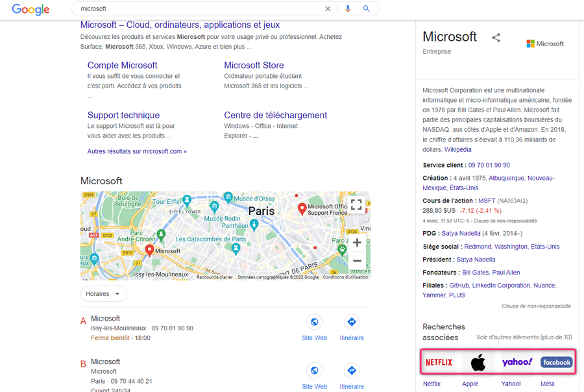Click 'Raccourcis clavier' on the map
The image size is (584, 392).
pyautogui.click(x=214, y=277)
